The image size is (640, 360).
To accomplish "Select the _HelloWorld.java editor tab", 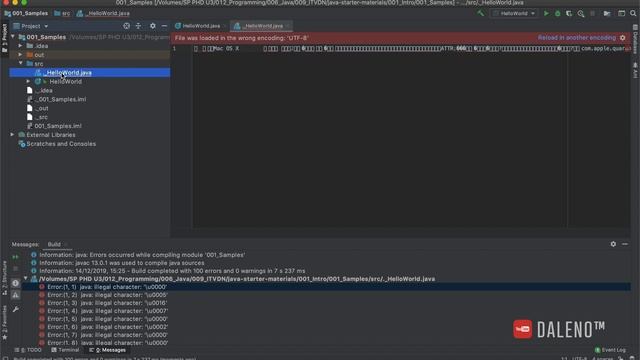I will click(x=262, y=26).
